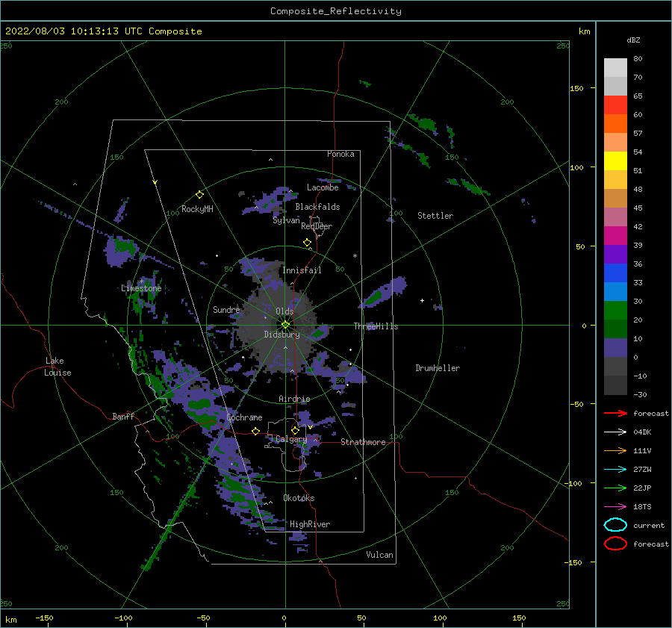The width and height of the screenshot is (672, 628).
Task: Click the Vulcan town label
Action: click(x=379, y=555)
